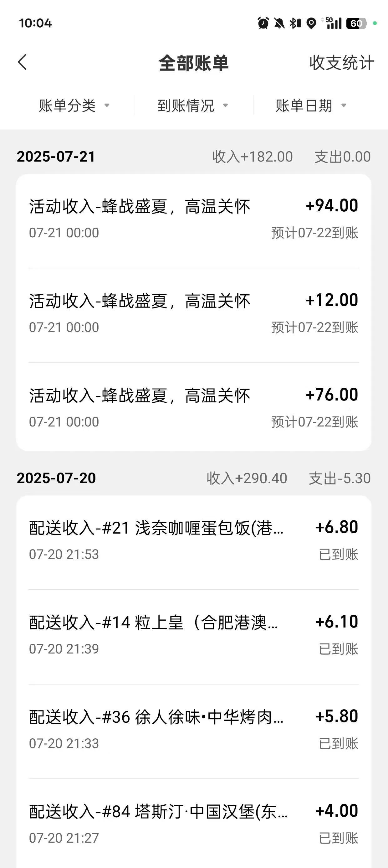Tap the location pin status icon
388x868 pixels.
tap(312, 23)
